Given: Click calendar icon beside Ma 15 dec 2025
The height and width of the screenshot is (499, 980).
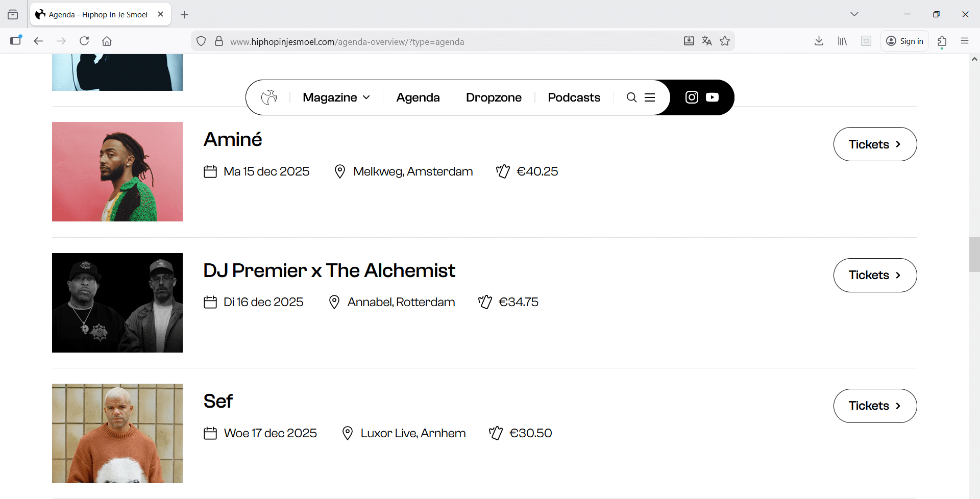Looking at the screenshot, I should coord(210,171).
